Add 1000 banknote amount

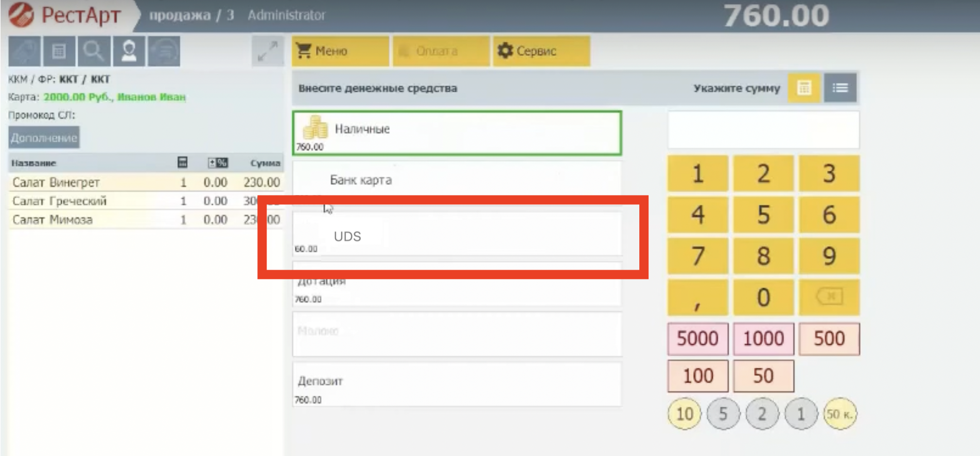click(763, 339)
